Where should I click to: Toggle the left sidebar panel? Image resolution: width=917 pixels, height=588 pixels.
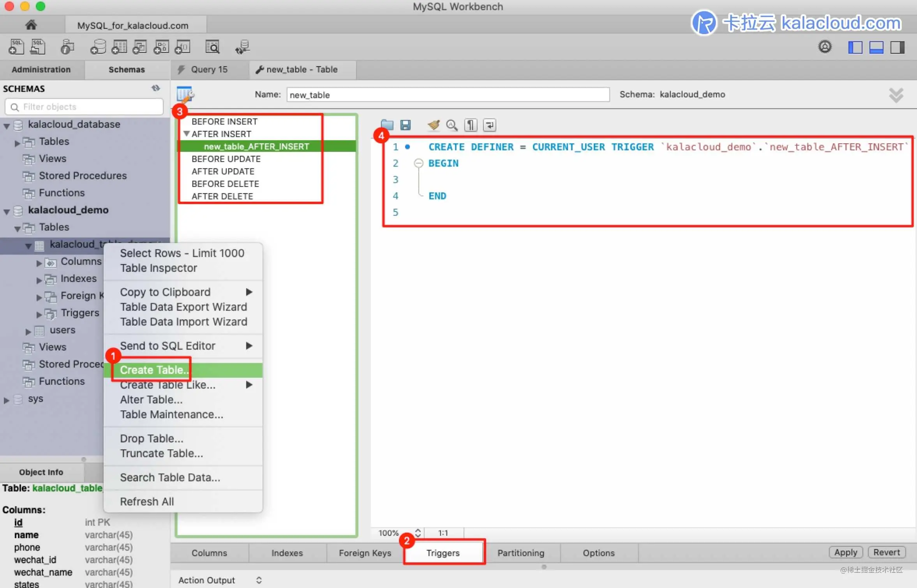(855, 48)
